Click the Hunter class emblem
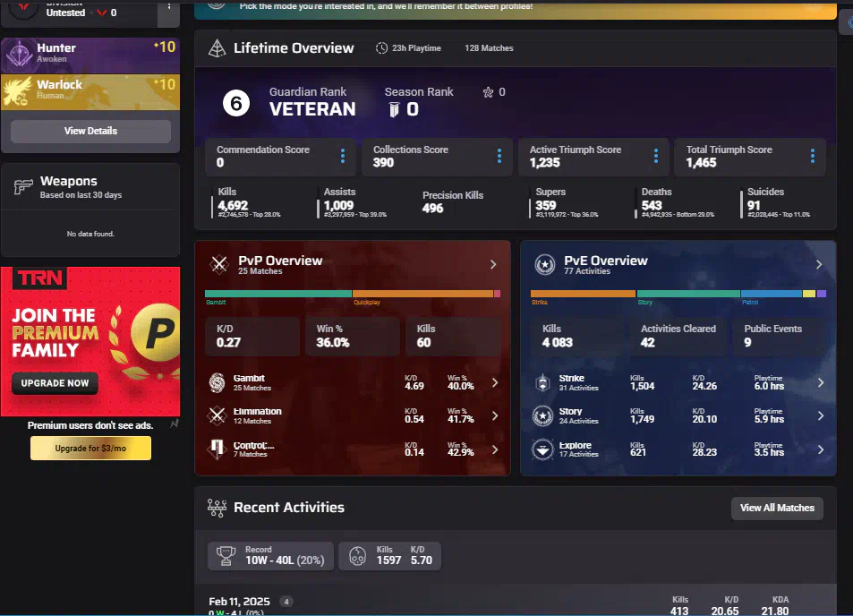The width and height of the screenshot is (853, 616). coord(19,55)
